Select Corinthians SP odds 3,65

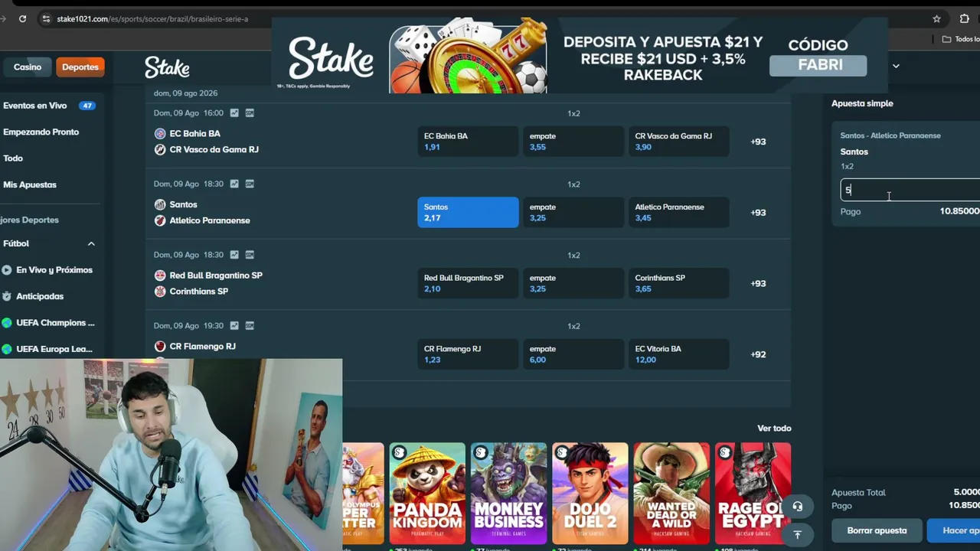(678, 283)
